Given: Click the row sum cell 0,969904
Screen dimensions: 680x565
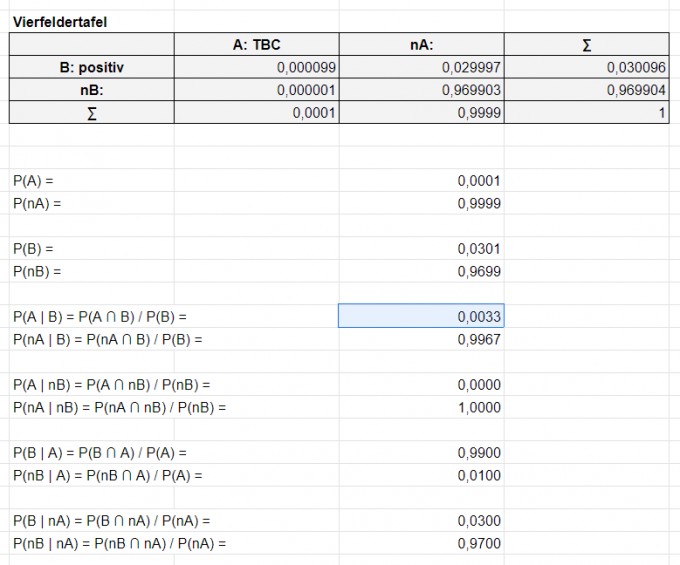Looking at the screenshot, I should [x=586, y=90].
